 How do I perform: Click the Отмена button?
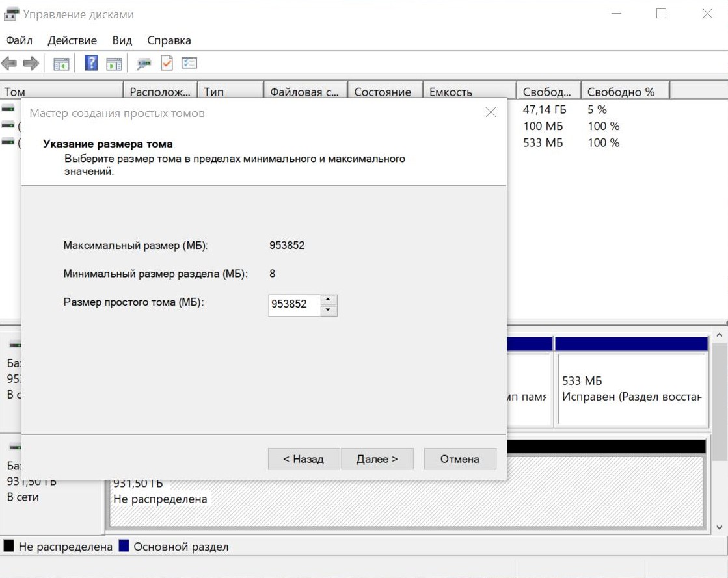[460, 459]
